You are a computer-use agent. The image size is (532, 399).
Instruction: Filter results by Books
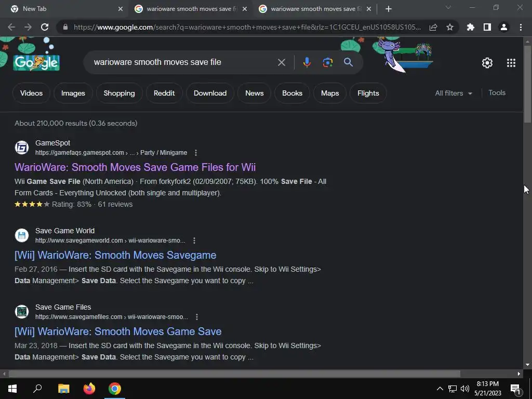pos(292,93)
